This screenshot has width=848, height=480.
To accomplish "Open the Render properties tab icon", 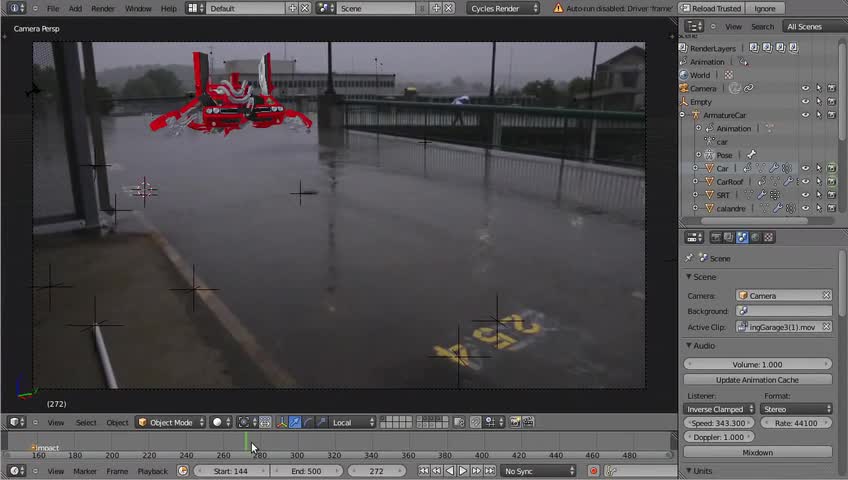I will (x=716, y=237).
